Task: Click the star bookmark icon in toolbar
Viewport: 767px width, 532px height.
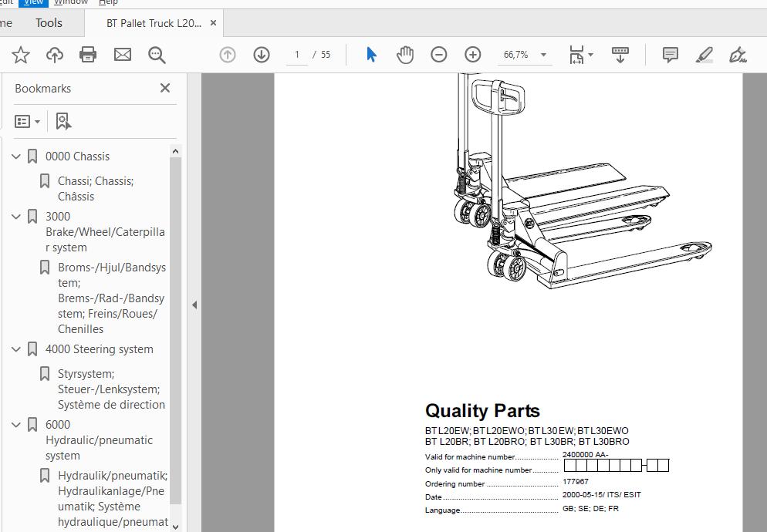Action: (21, 55)
